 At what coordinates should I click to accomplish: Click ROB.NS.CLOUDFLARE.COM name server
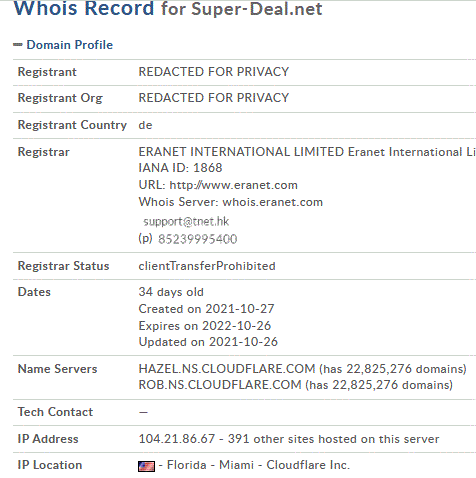(x=220, y=385)
